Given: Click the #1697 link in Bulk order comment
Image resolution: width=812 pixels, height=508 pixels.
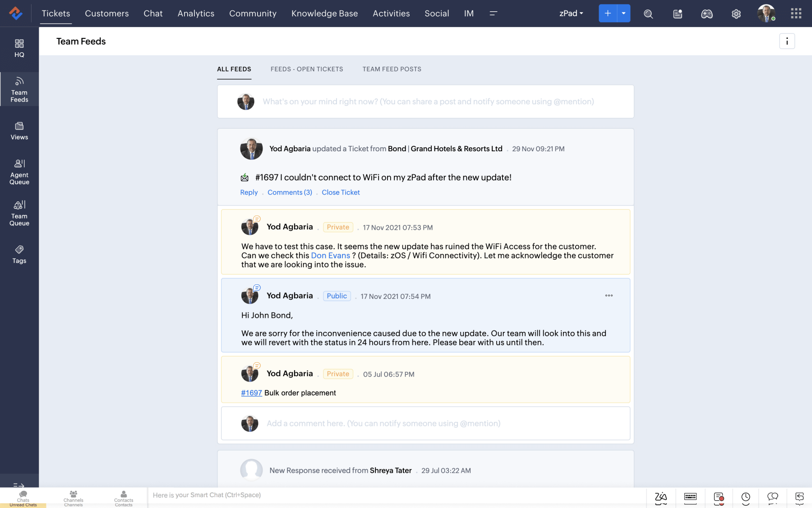Looking at the screenshot, I should tap(251, 393).
